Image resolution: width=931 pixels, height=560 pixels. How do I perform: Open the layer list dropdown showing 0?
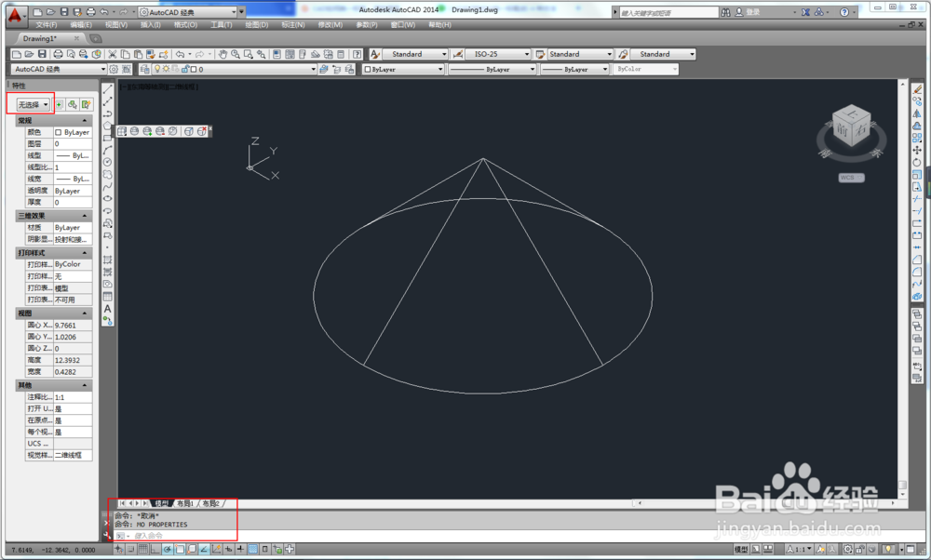[235, 70]
